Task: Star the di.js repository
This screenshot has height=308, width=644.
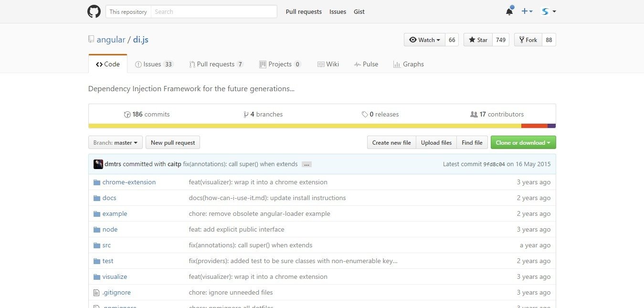Action: [478, 40]
